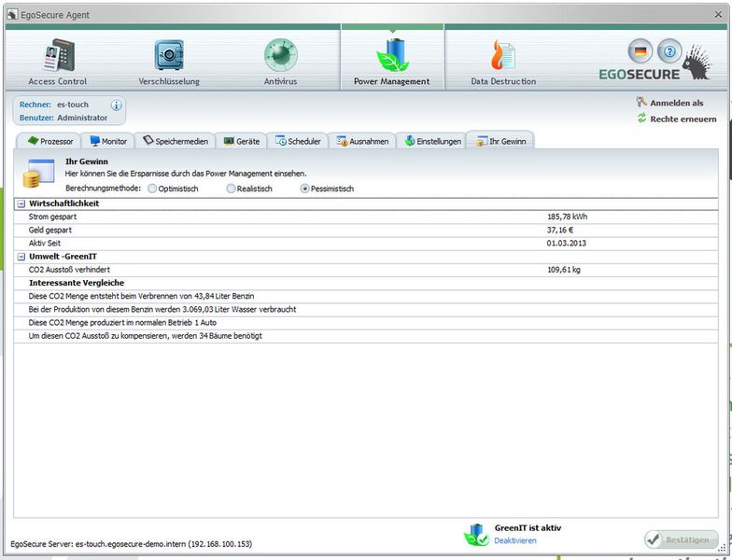Switch to the Scheduler tab
Viewport: 732px width, 560px height.
click(x=297, y=141)
